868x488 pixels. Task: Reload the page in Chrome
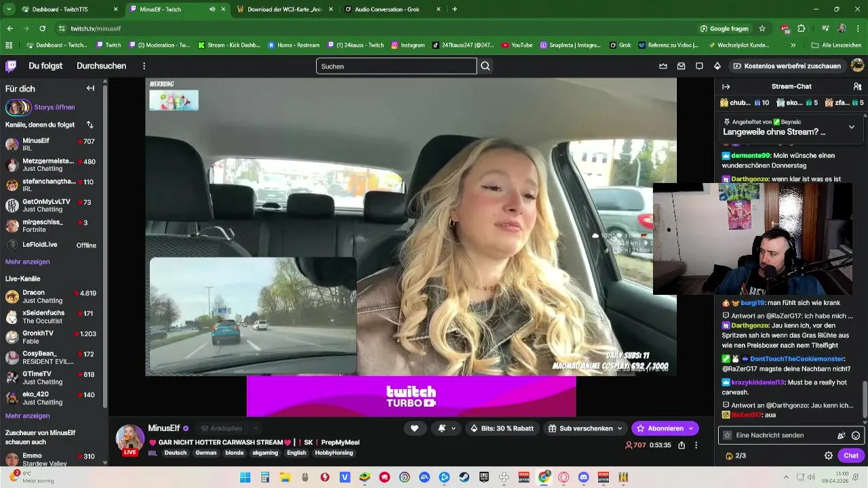pyautogui.click(x=42, y=28)
